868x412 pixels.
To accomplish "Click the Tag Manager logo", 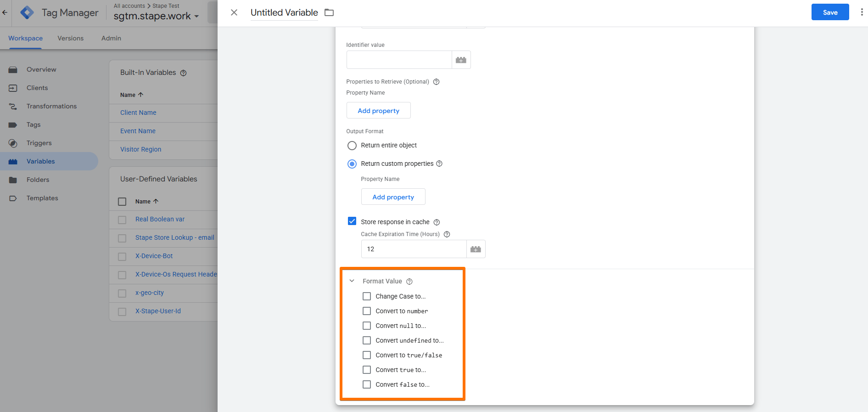I will [x=27, y=12].
